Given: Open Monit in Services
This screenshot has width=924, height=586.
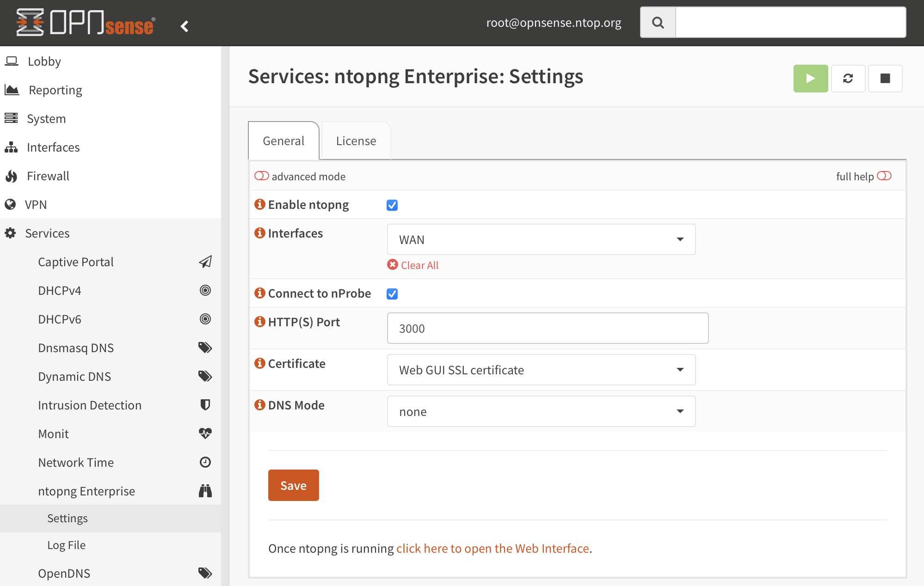Looking at the screenshot, I should tap(53, 433).
